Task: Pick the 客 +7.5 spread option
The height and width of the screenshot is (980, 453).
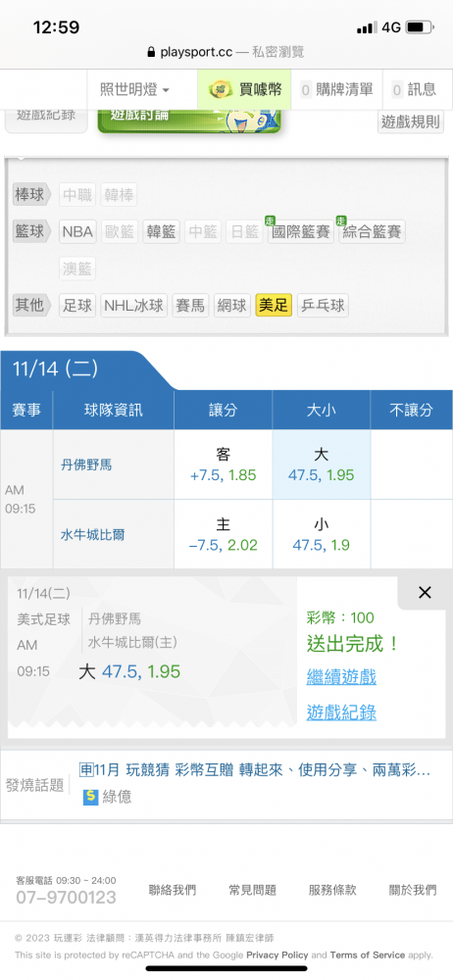Action: click(x=224, y=465)
